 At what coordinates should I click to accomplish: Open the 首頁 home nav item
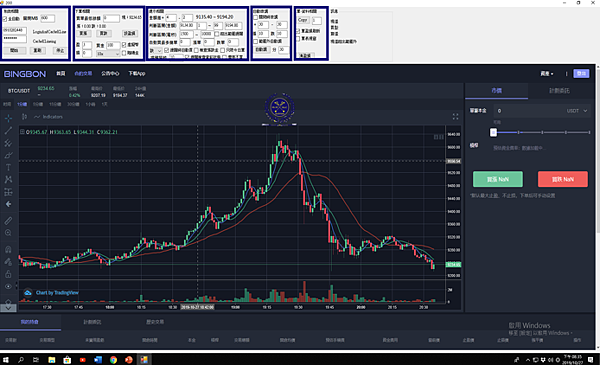[61, 73]
